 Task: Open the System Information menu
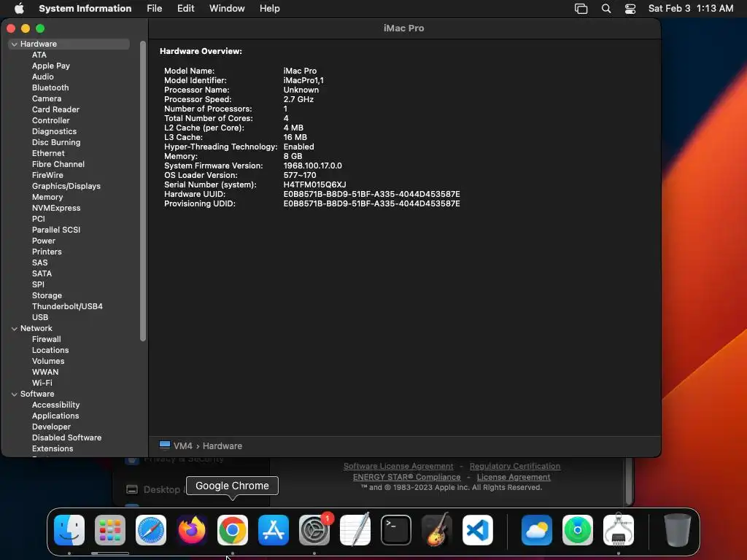[x=85, y=9]
